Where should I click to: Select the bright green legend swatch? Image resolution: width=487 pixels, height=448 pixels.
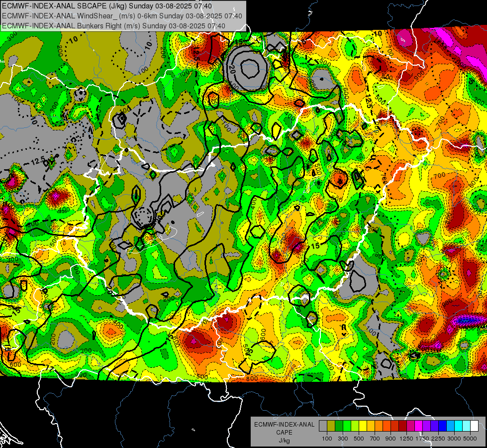point(347,426)
